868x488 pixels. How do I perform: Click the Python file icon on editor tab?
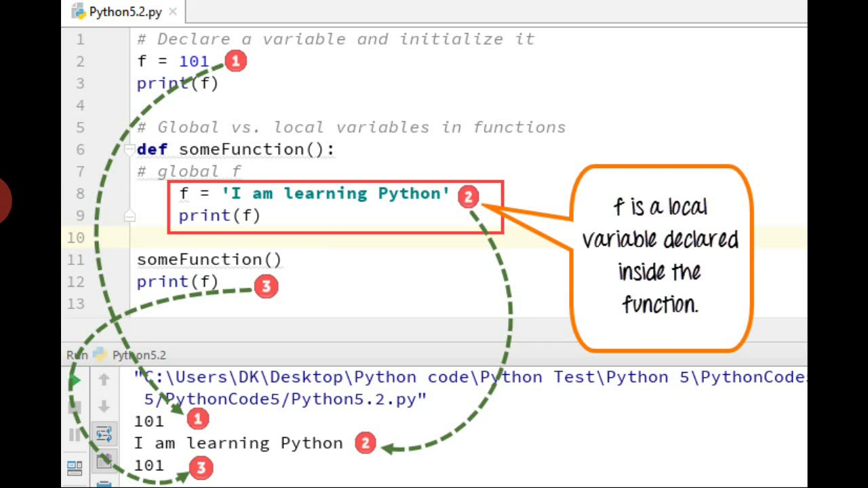(79, 12)
